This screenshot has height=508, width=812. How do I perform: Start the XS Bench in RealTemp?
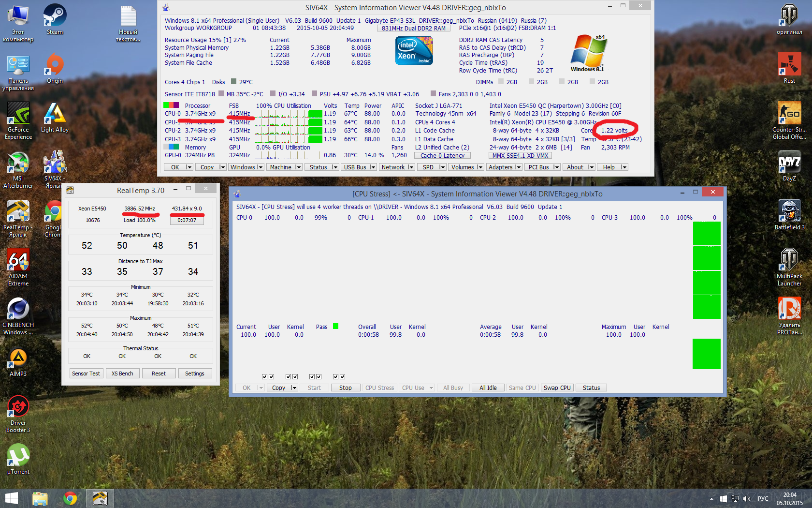(x=122, y=374)
